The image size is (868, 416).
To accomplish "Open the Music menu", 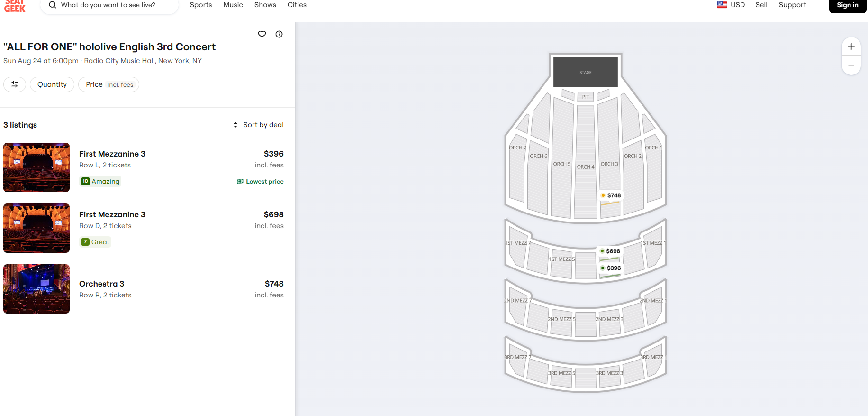I will (x=233, y=5).
